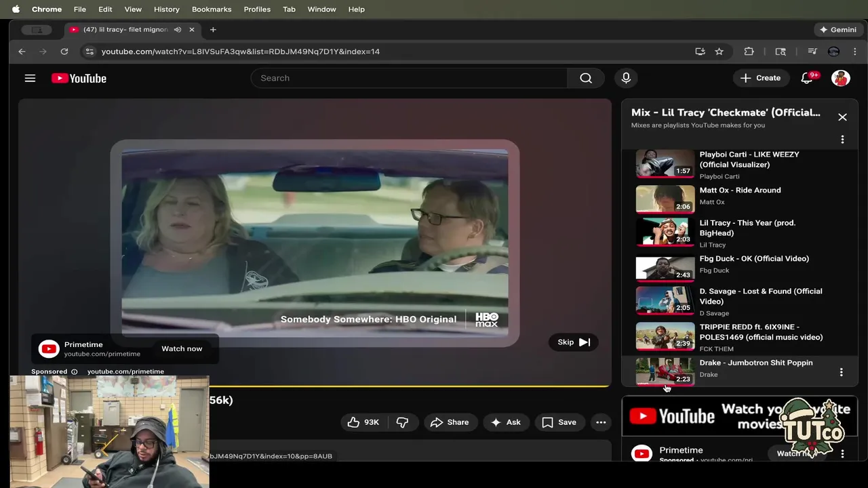
Task: Open the View menu
Action: click(x=133, y=9)
